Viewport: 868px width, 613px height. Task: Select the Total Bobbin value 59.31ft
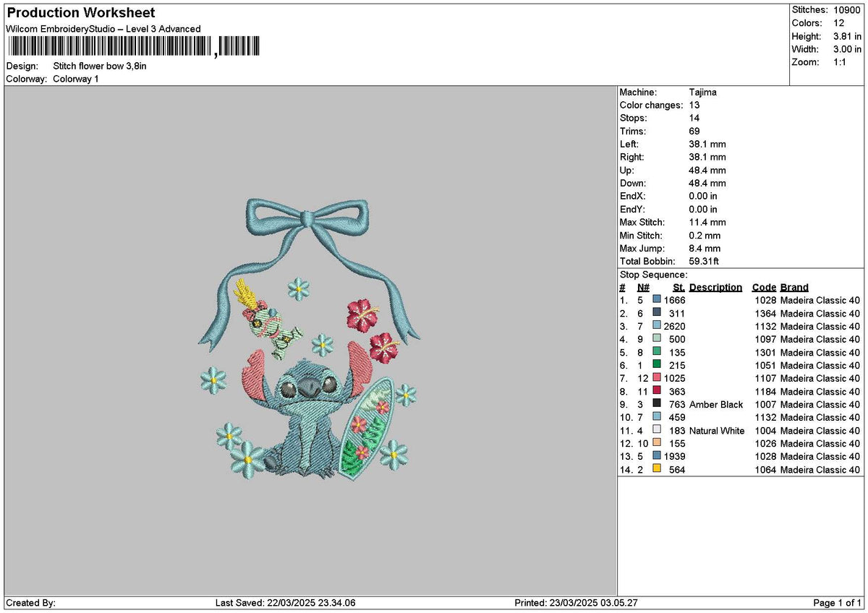coord(705,262)
